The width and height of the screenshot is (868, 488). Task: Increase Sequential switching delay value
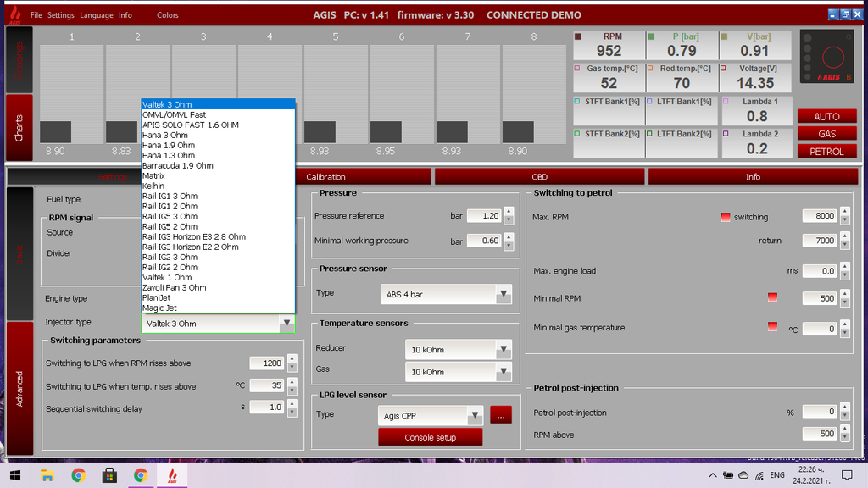pyautogui.click(x=292, y=403)
